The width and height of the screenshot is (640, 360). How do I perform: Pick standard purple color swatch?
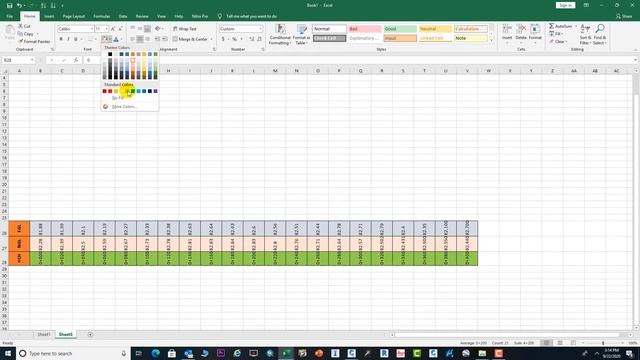coord(156,91)
